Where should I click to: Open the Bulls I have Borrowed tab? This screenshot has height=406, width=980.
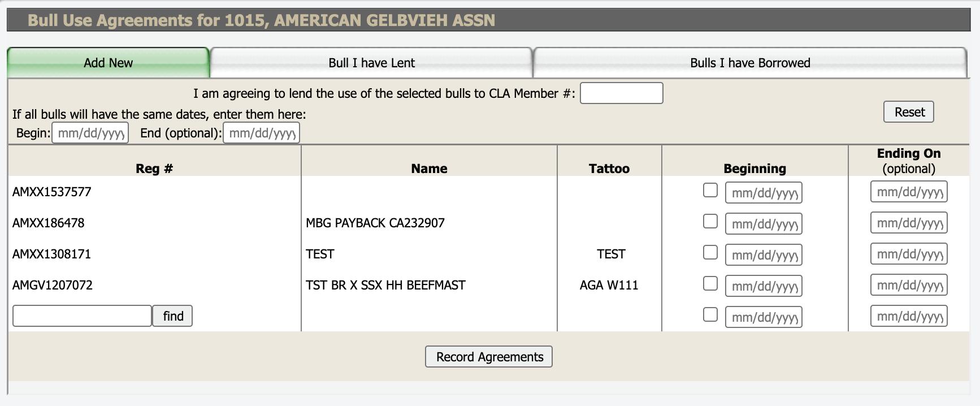[x=749, y=63]
